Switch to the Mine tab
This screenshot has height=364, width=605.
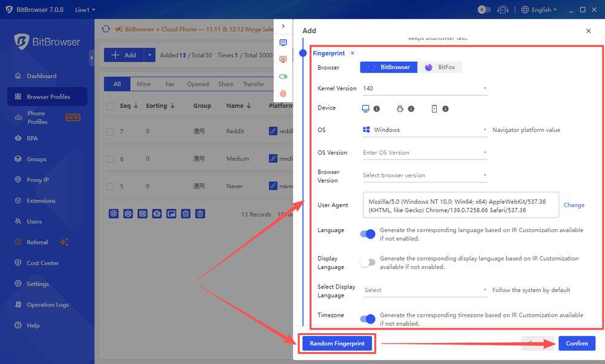point(144,83)
